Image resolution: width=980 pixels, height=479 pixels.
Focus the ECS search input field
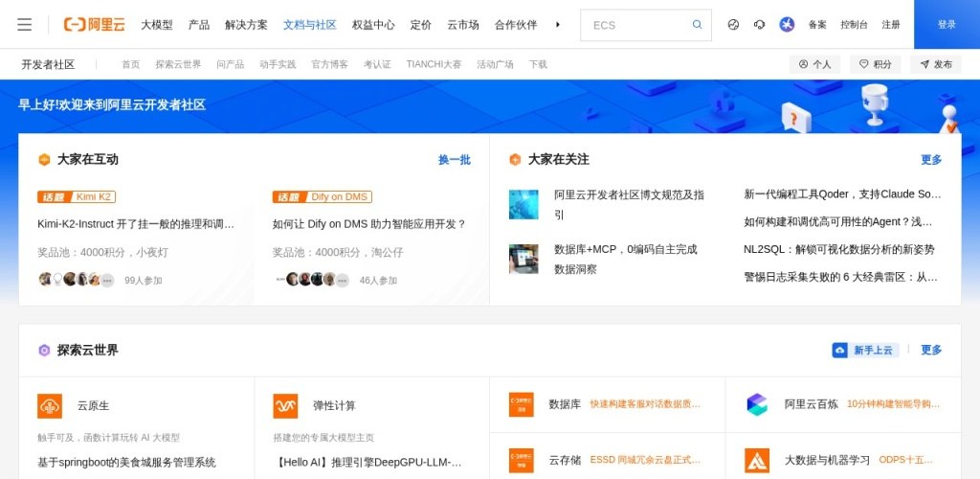(636, 25)
